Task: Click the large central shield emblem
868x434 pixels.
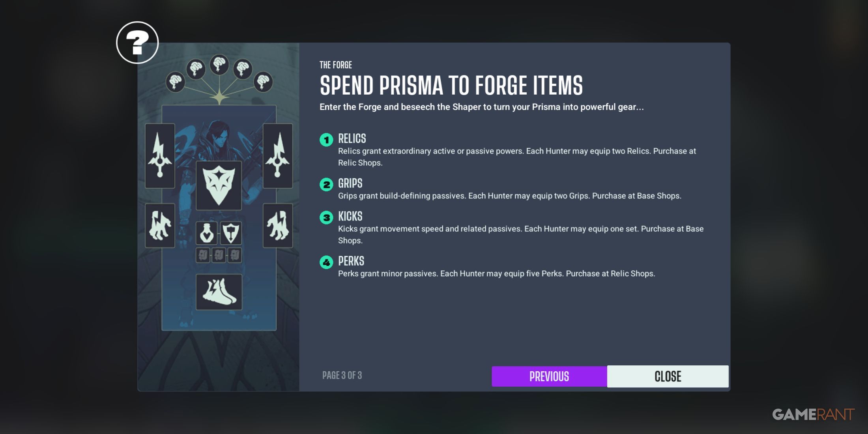Action: 219,185
